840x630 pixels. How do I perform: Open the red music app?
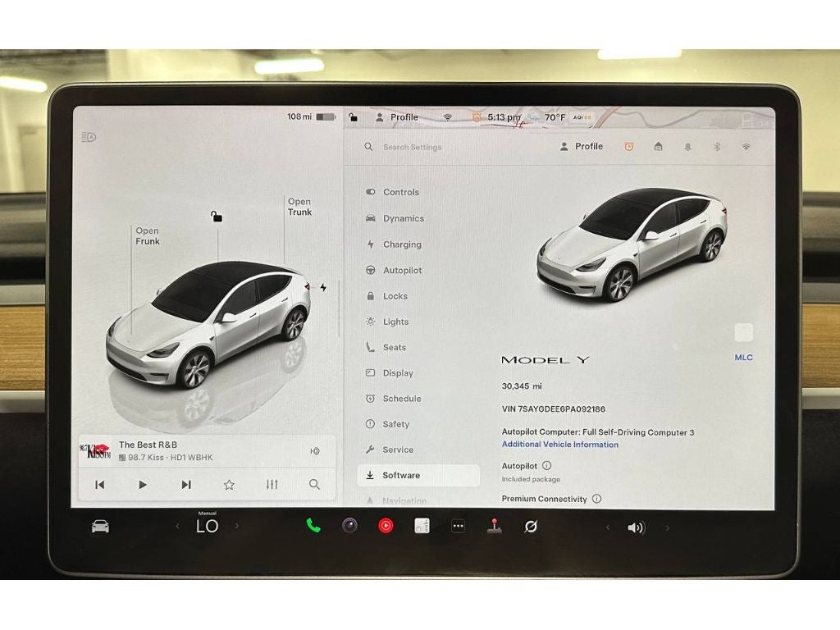click(386, 526)
